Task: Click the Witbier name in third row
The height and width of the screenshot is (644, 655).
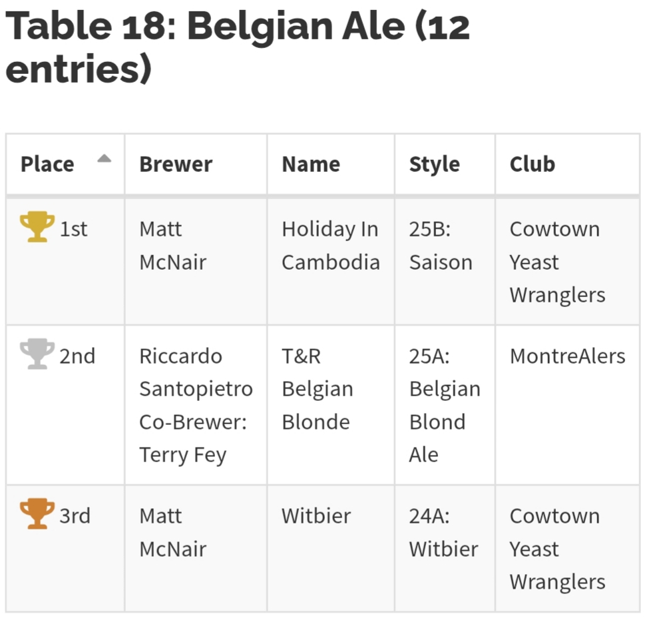Action: coord(316,516)
